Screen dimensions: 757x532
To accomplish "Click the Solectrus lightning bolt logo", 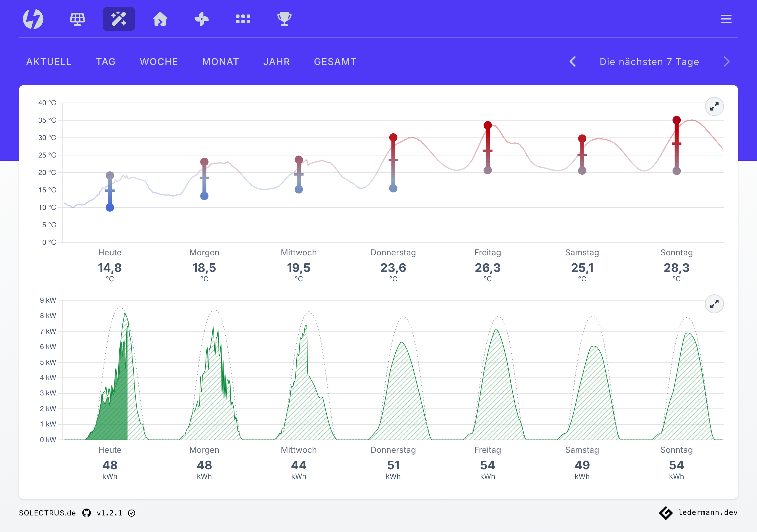I will (x=33, y=19).
